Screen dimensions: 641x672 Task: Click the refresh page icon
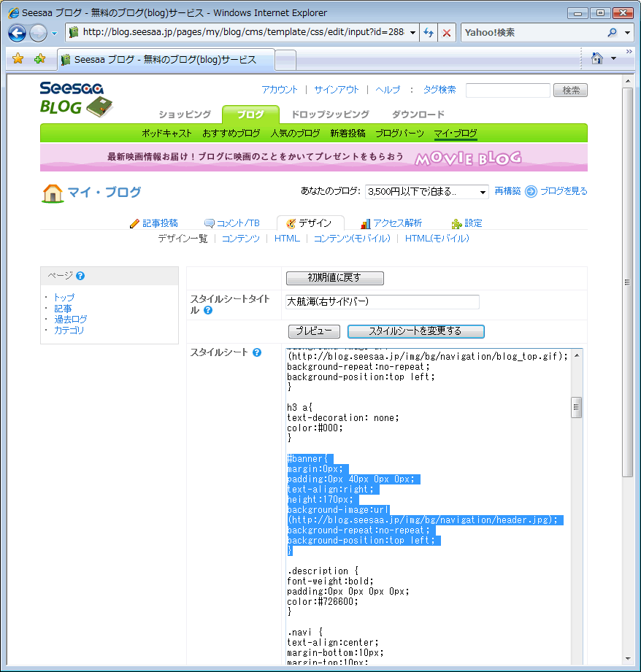(x=429, y=33)
